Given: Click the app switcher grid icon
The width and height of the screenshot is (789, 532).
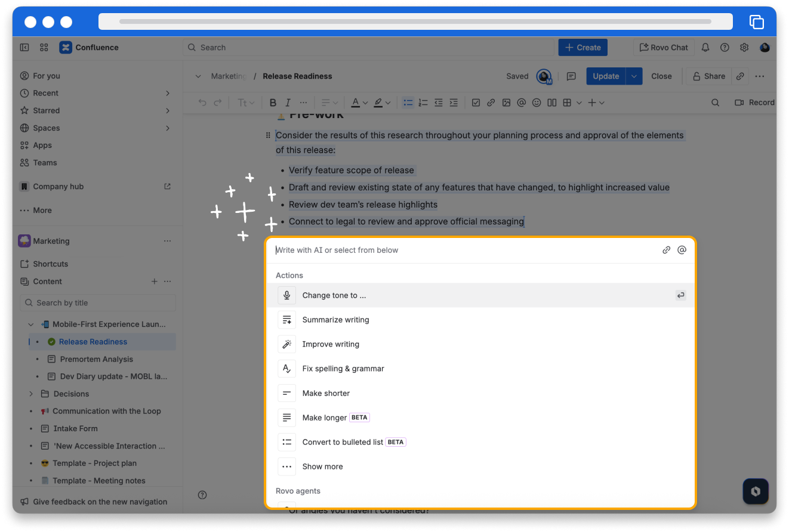Looking at the screenshot, I should tap(44, 48).
